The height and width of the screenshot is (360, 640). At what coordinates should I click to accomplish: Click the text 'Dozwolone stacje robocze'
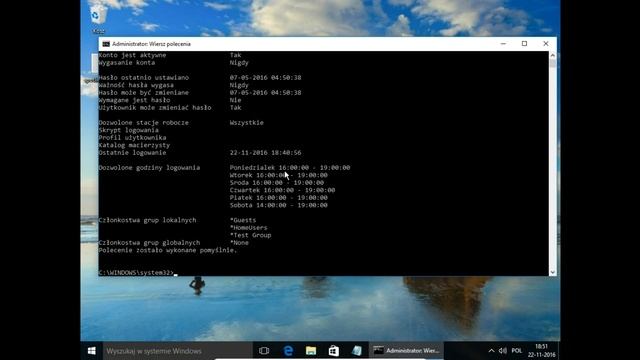(x=144, y=122)
